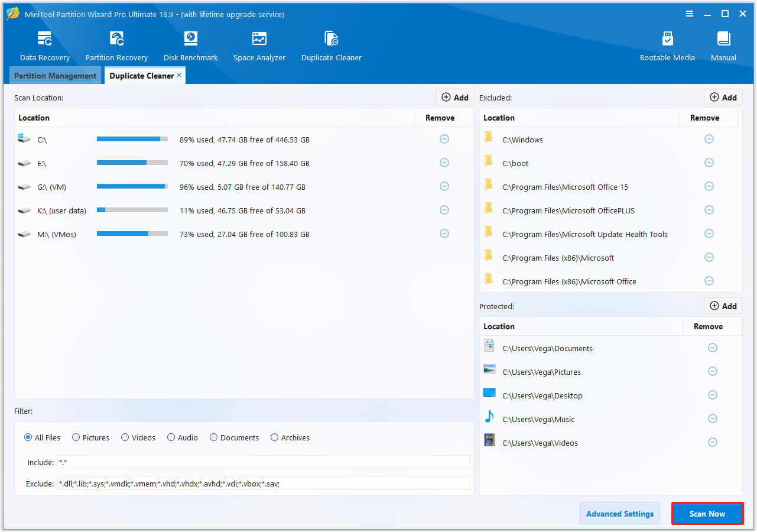This screenshot has height=532, width=757.
Task: Select the Pictures filter
Action: coord(91,437)
